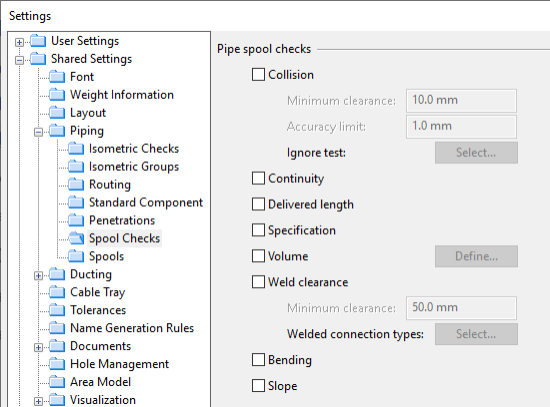Toggle the Slope checkbox
Viewport: 550px width, 407px height.
258,386
